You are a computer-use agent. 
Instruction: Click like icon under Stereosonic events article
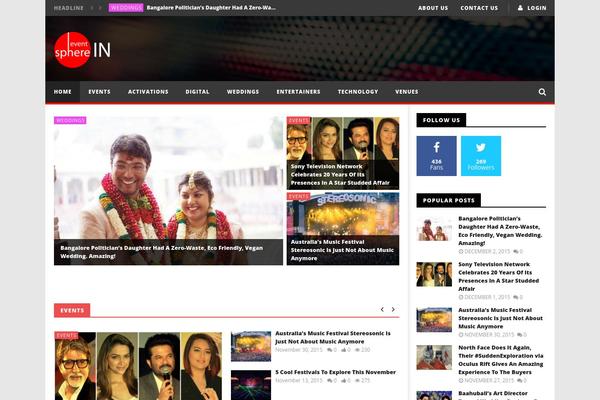pyautogui.click(x=343, y=349)
